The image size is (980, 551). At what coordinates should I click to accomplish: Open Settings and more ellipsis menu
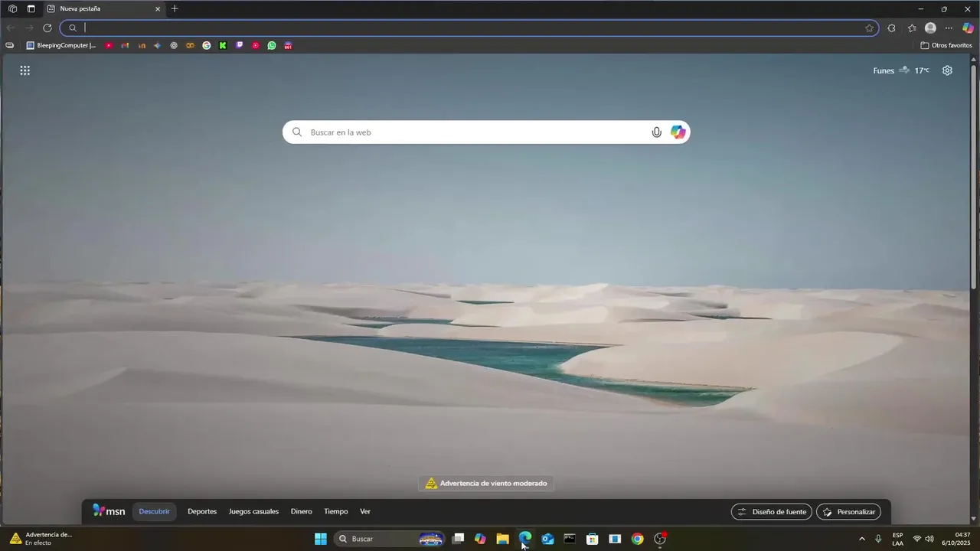[x=949, y=28]
